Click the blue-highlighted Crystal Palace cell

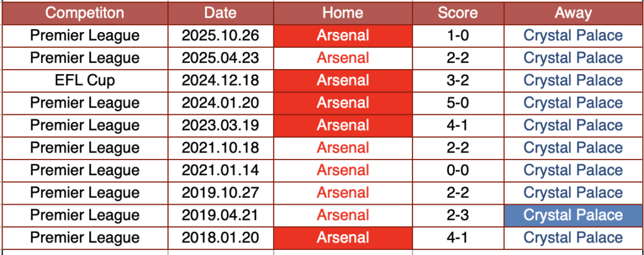[573, 215]
